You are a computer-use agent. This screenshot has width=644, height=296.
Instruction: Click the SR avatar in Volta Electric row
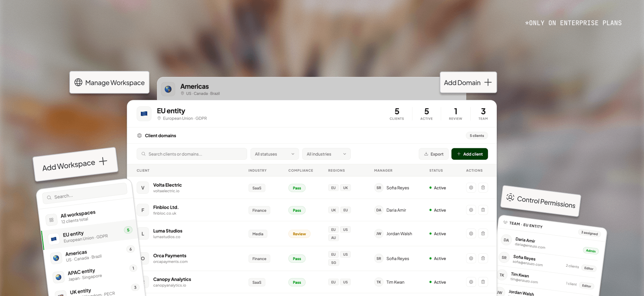[x=379, y=188]
